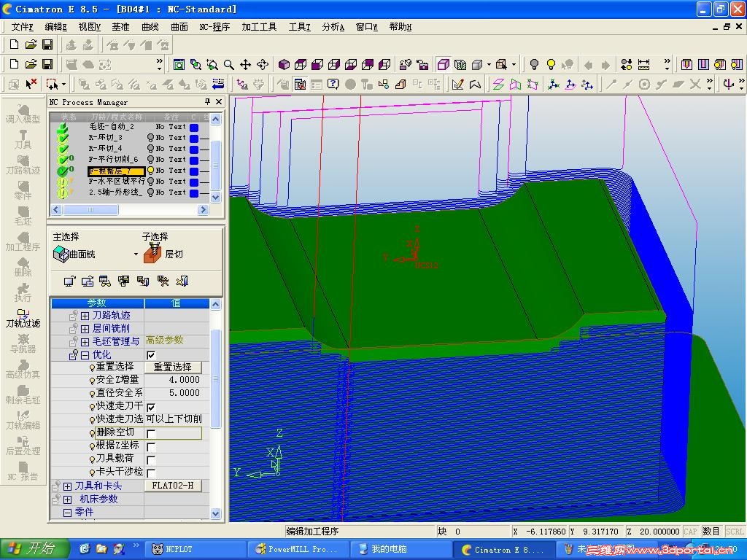The image size is (747, 560).
Task: Switch to PowerMILL Pro taskbar window
Action: coord(298,549)
